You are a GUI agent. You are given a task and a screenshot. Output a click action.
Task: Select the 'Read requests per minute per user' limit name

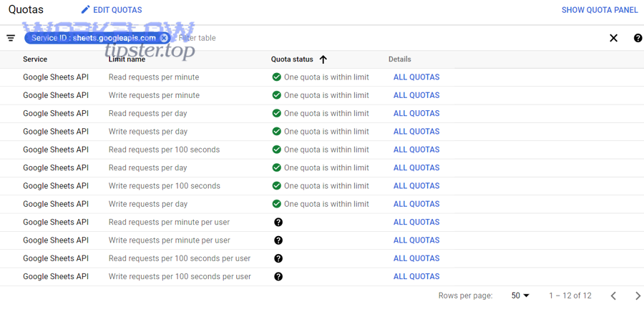pyautogui.click(x=169, y=222)
